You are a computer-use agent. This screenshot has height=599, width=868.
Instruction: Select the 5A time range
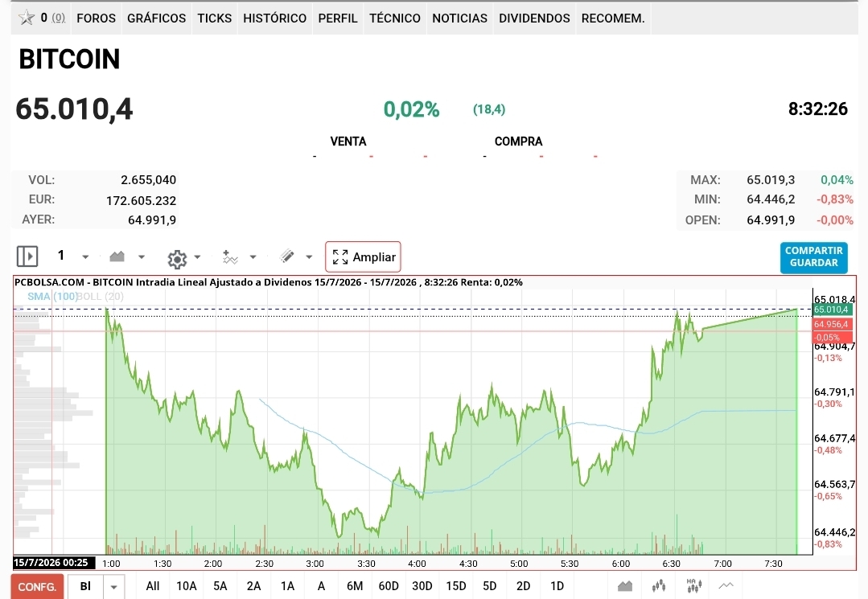220,586
